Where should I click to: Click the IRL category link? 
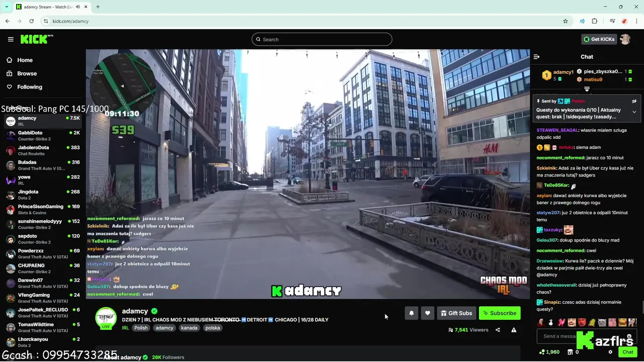coord(125,328)
